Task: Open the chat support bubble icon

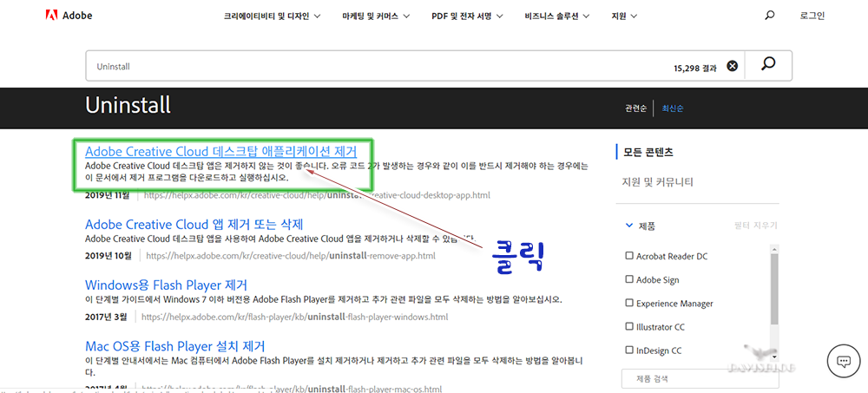Action: 843,362
